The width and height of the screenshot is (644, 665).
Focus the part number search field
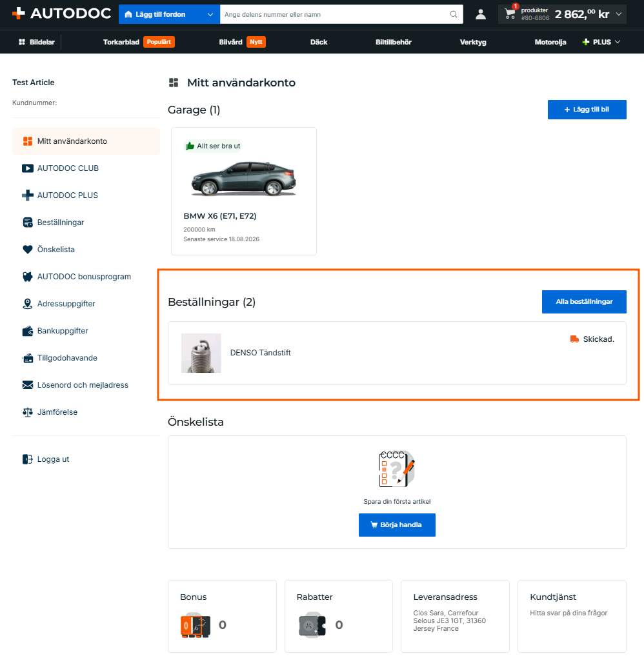click(x=335, y=14)
